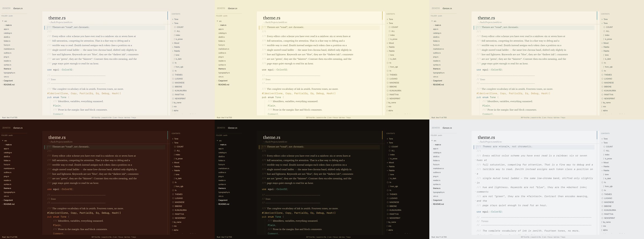Open markdown.rs in top-right sand window's file tree
This screenshot has width=644, height=239.
438,49
